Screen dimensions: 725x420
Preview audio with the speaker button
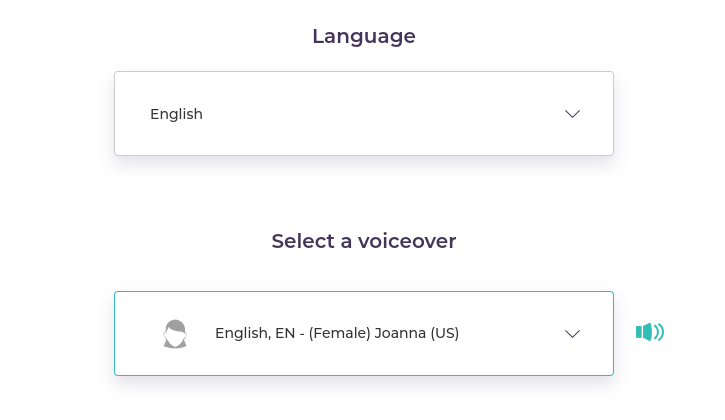[650, 332]
